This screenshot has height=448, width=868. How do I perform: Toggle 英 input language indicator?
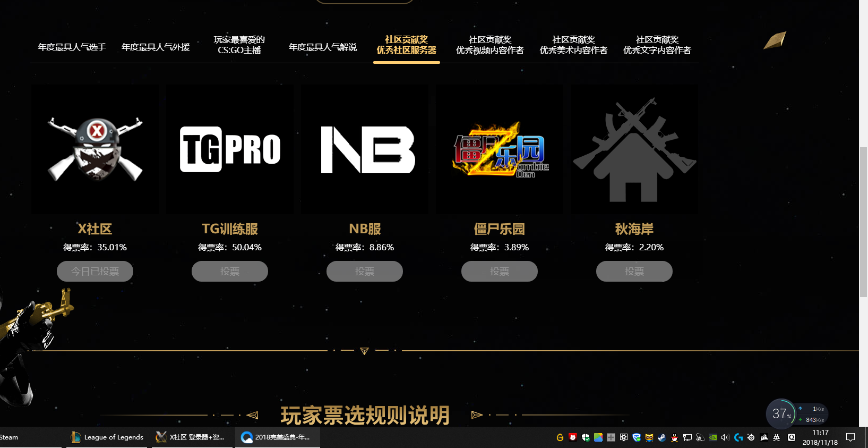(777, 437)
